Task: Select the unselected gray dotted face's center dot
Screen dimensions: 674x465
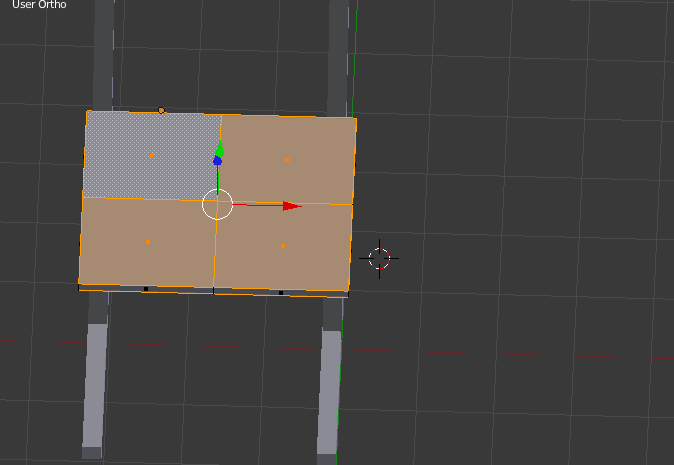Action: 152,156
